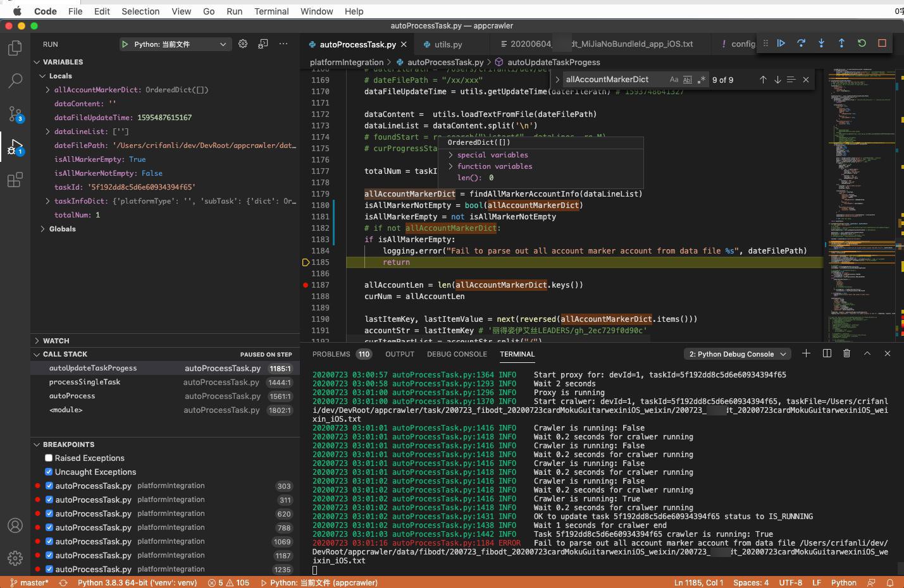Screen dimensions: 904x588
Task: Disable the Uncaught Exceptions checkbox
Action: click(x=48, y=472)
